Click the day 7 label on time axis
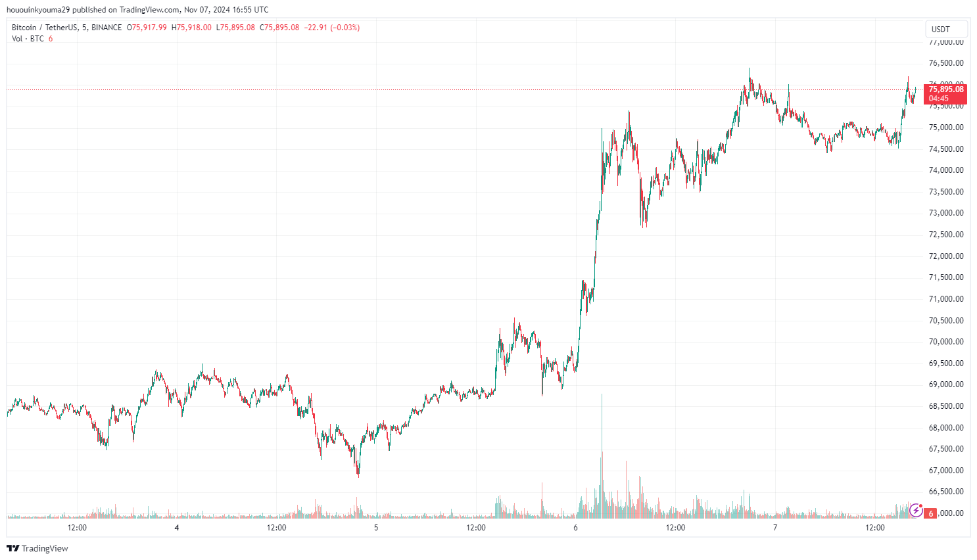The height and width of the screenshot is (560, 977). tap(775, 528)
